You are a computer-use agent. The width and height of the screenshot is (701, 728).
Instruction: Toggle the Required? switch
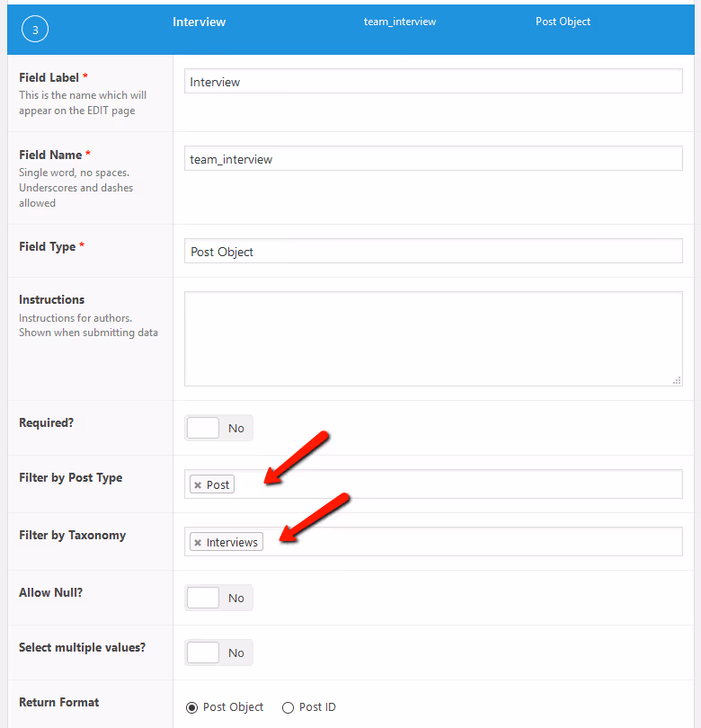point(218,428)
